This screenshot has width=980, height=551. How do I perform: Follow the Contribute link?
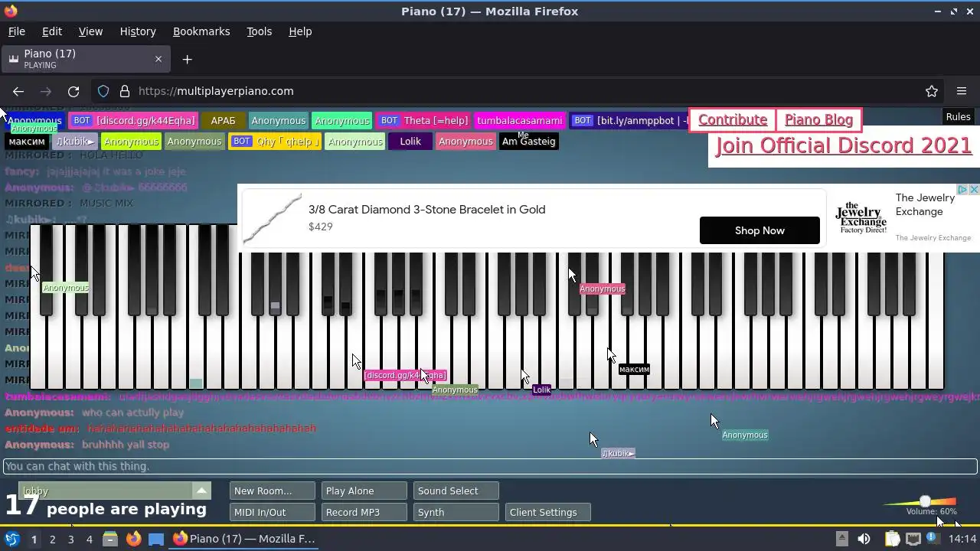coord(733,119)
